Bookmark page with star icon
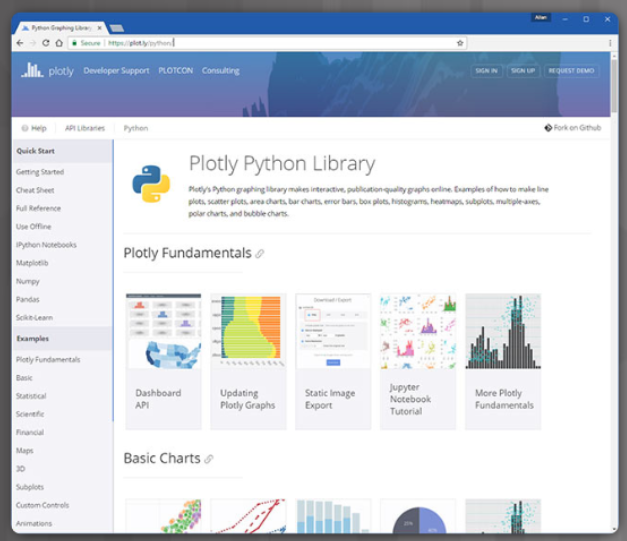Screen dimensions: 627x541 tap(460, 43)
